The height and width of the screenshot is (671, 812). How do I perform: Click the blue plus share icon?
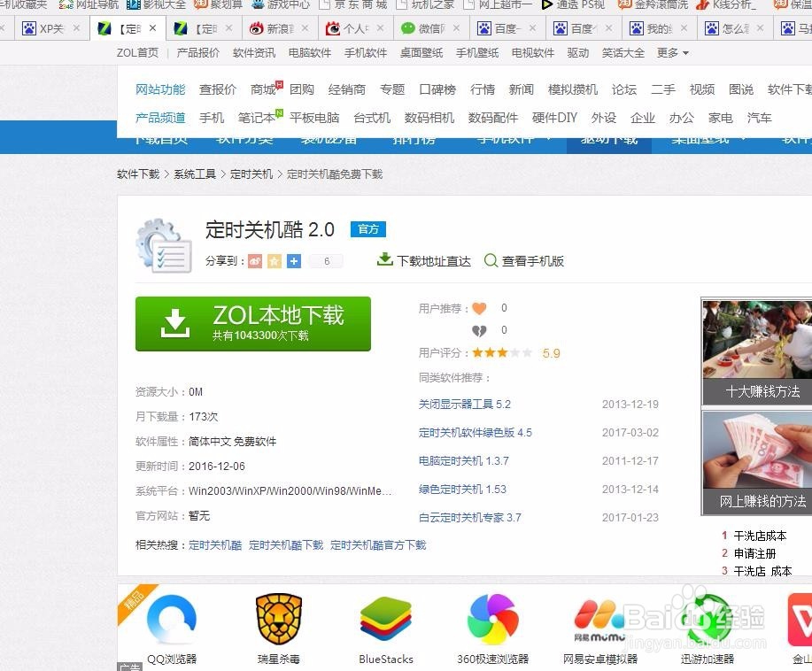coord(294,261)
